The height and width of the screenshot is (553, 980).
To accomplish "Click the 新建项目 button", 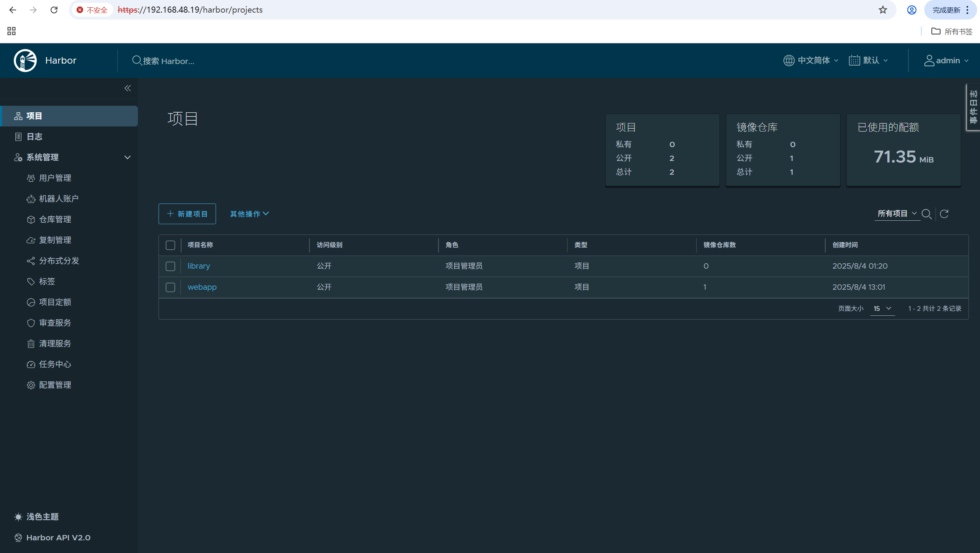I will point(187,214).
